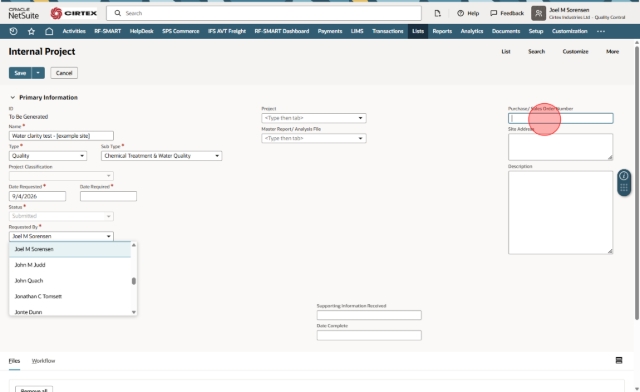Click the Name input field

[61, 136]
